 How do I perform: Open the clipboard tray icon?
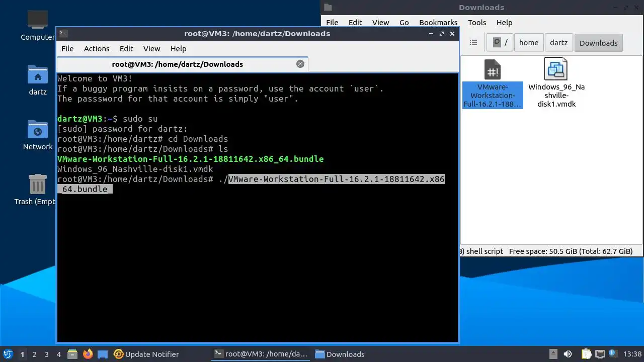(587, 354)
